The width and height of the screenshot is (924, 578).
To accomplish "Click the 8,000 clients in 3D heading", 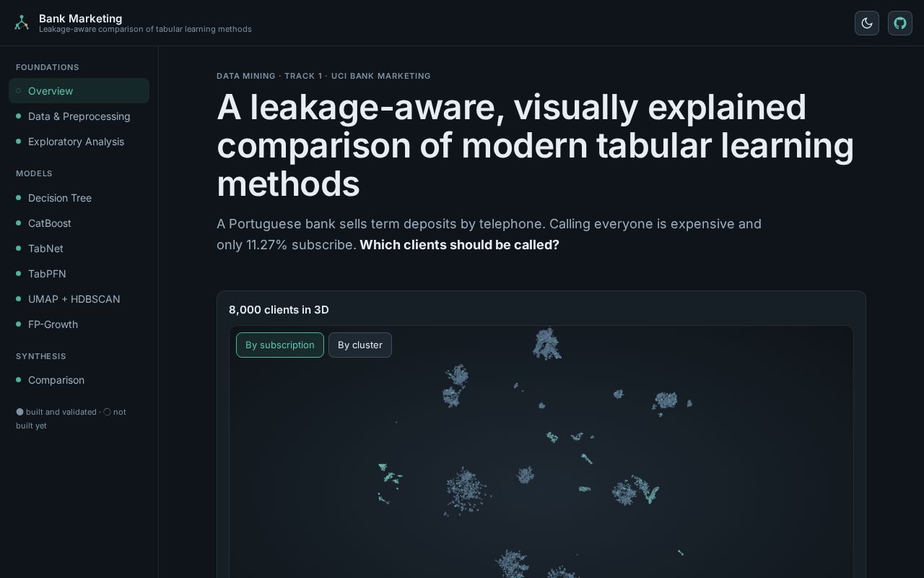I will click(x=279, y=309).
